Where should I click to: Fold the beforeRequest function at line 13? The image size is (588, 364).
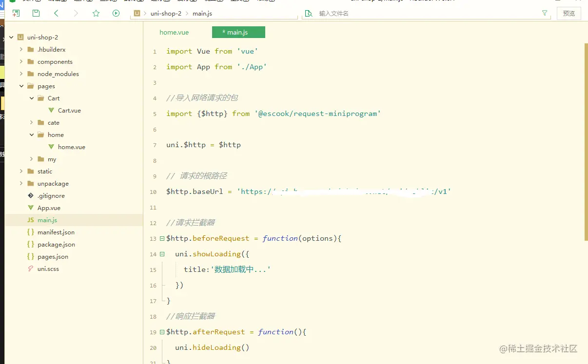162,238
